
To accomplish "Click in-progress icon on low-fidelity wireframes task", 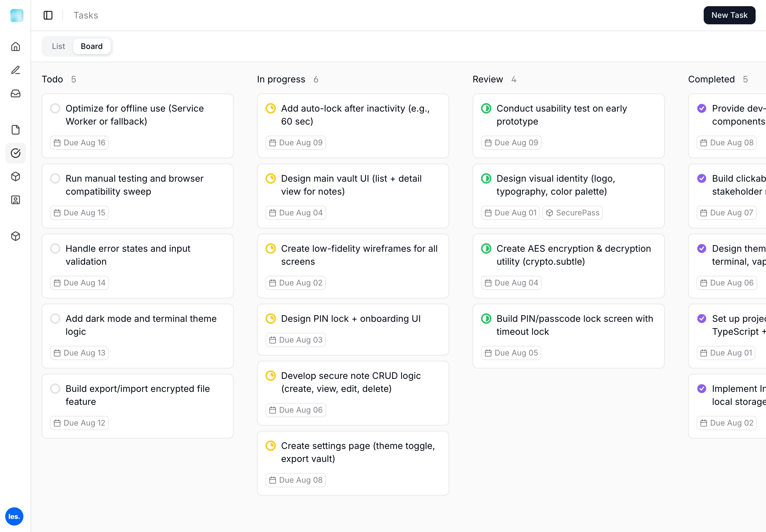I will (x=270, y=248).
